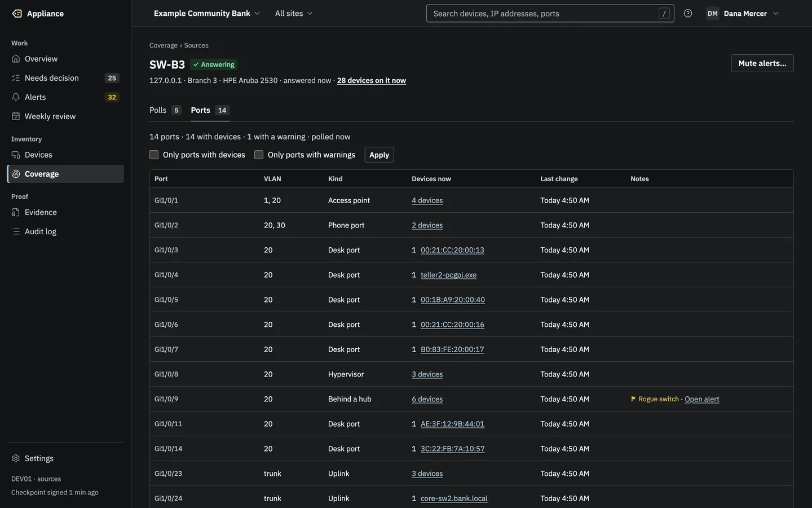Click the Answering status badge

point(214,64)
